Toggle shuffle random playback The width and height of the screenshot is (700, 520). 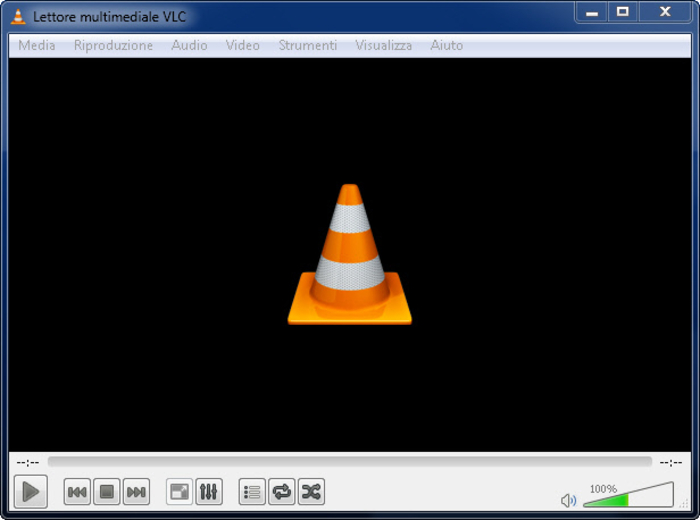pyautogui.click(x=311, y=492)
